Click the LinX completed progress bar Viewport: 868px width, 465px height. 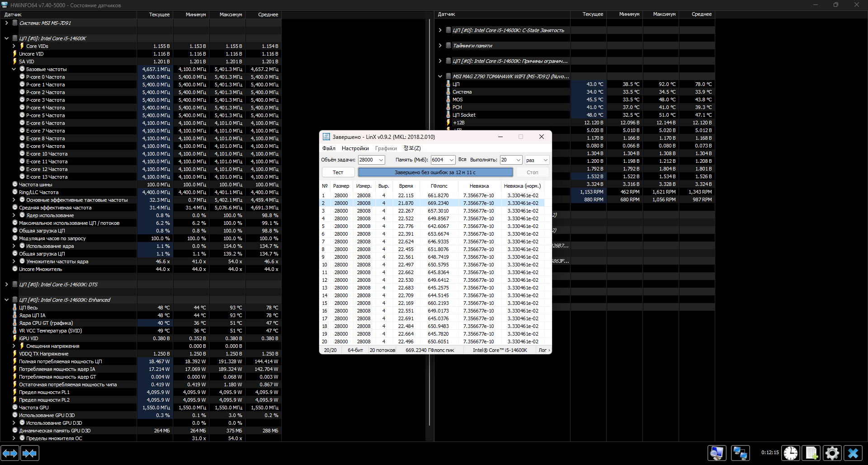pyautogui.click(x=435, y=172)
